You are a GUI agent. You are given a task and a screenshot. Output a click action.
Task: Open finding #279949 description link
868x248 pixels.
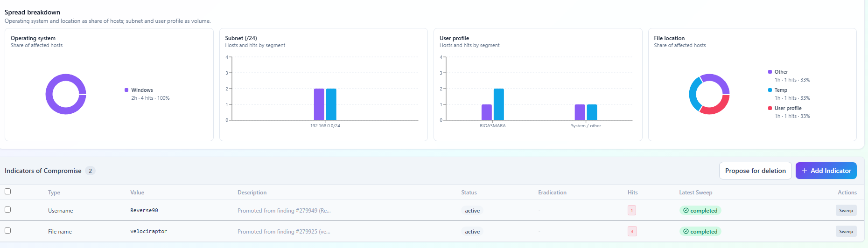coord(284,211)
